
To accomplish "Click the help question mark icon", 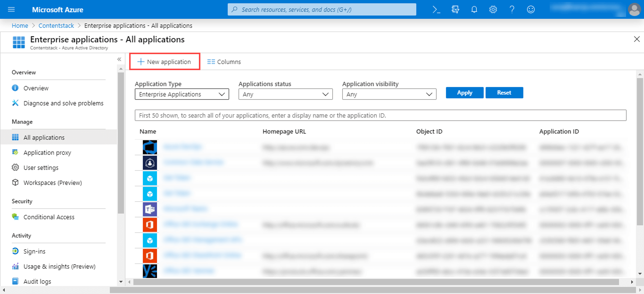I will tap(512, 10).
